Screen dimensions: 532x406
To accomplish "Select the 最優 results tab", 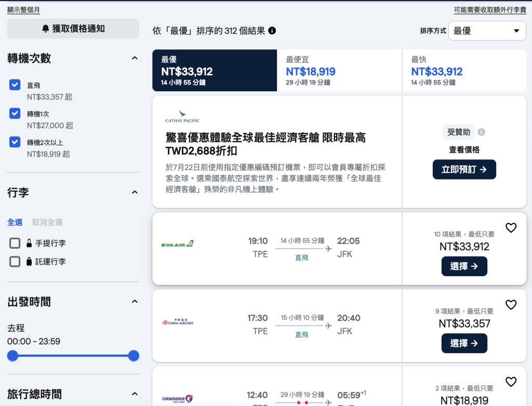I will (215, 71).
